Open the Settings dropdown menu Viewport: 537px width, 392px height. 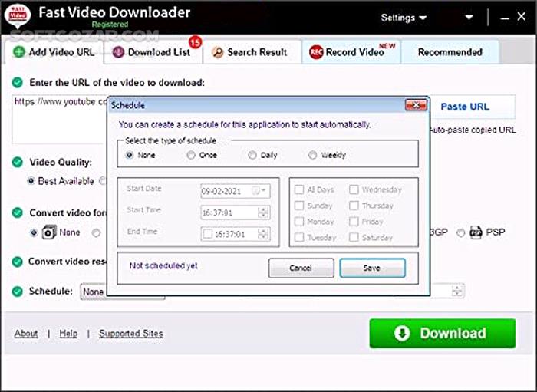click(404, 18)
